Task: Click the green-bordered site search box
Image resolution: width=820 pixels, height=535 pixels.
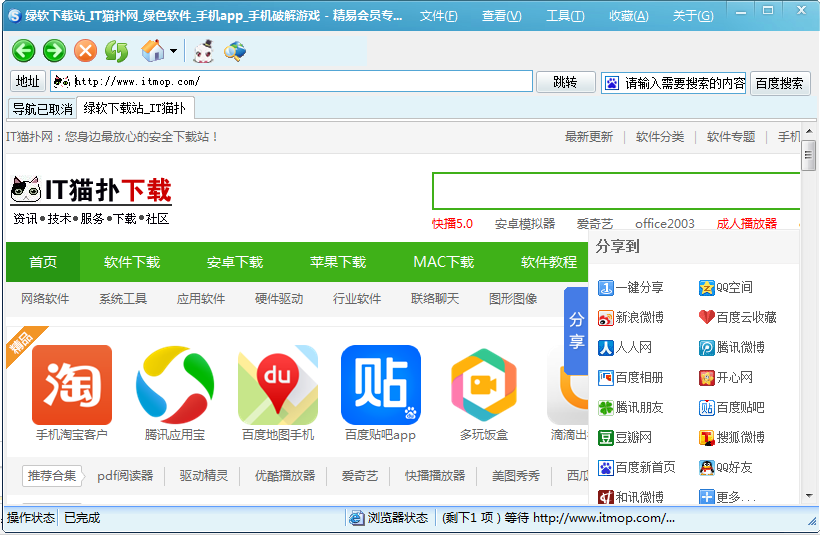Action: (616, 191)
